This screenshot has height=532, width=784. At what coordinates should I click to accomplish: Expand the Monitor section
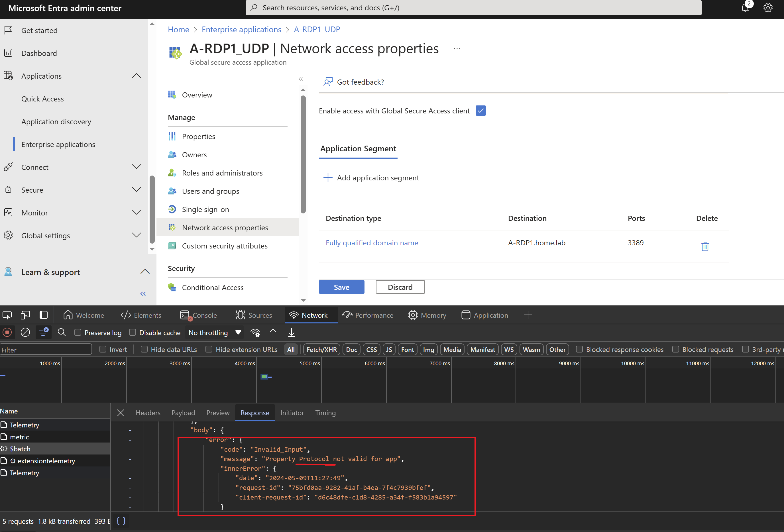click(x=136, y=213)
